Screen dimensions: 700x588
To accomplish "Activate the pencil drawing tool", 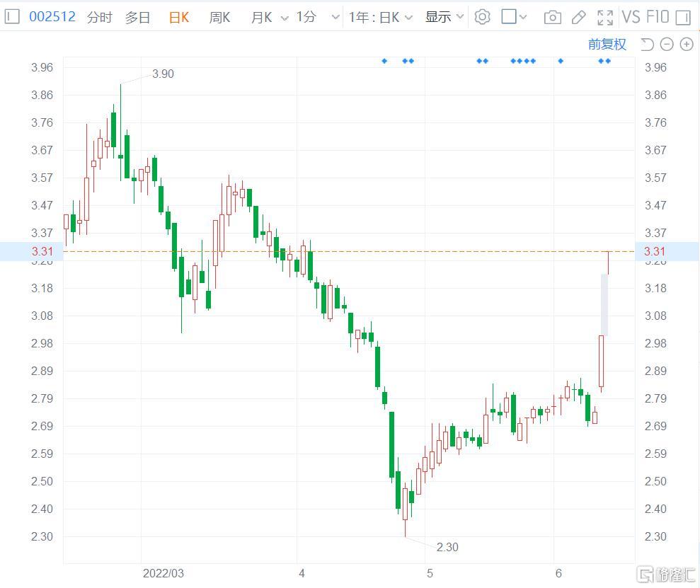I will click(578, 18).
